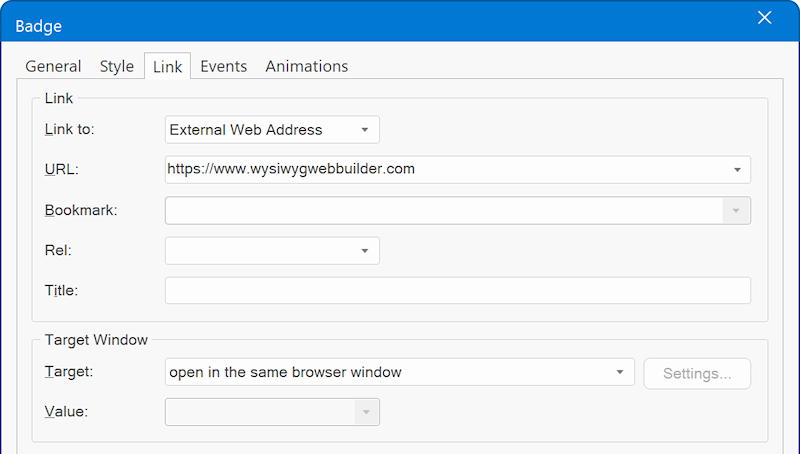Open the Animations tab
This screenshot has width=800, height=454.
[307, 66]
